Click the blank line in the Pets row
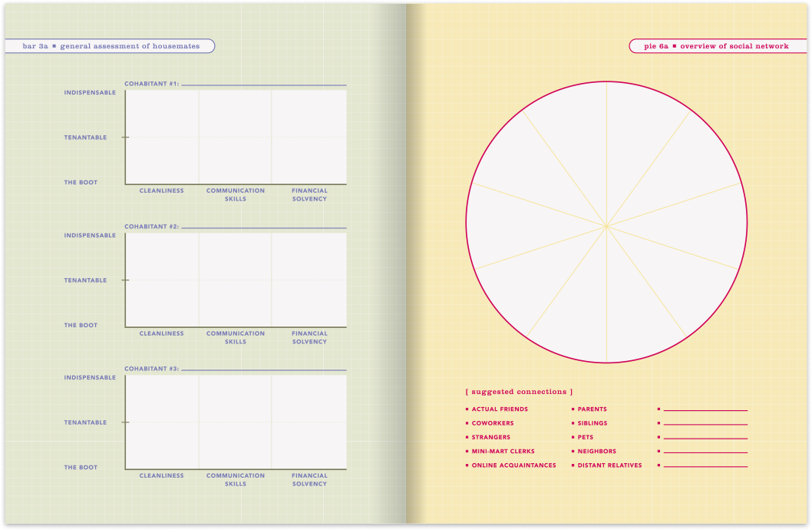Viewport: 812px width, 530px height. click(x=705, y=439)
